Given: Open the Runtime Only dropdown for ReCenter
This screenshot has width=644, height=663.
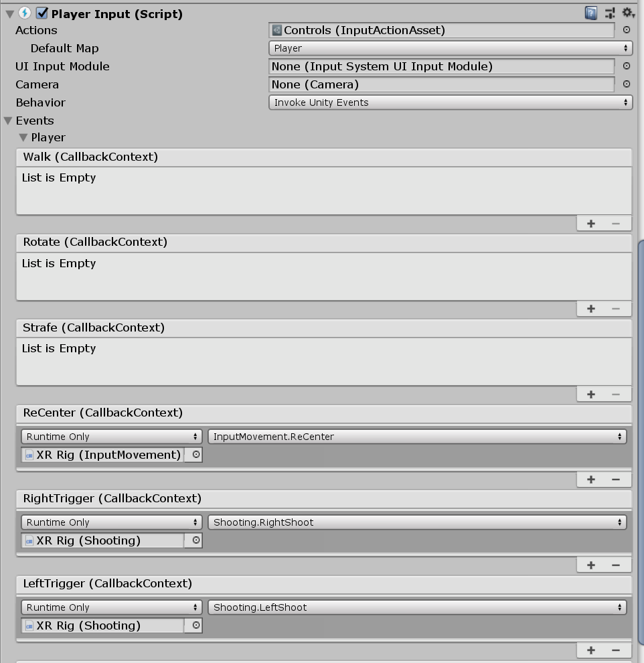Looking at the screenshot, I should pyautogui.click(x=110, y=436).
